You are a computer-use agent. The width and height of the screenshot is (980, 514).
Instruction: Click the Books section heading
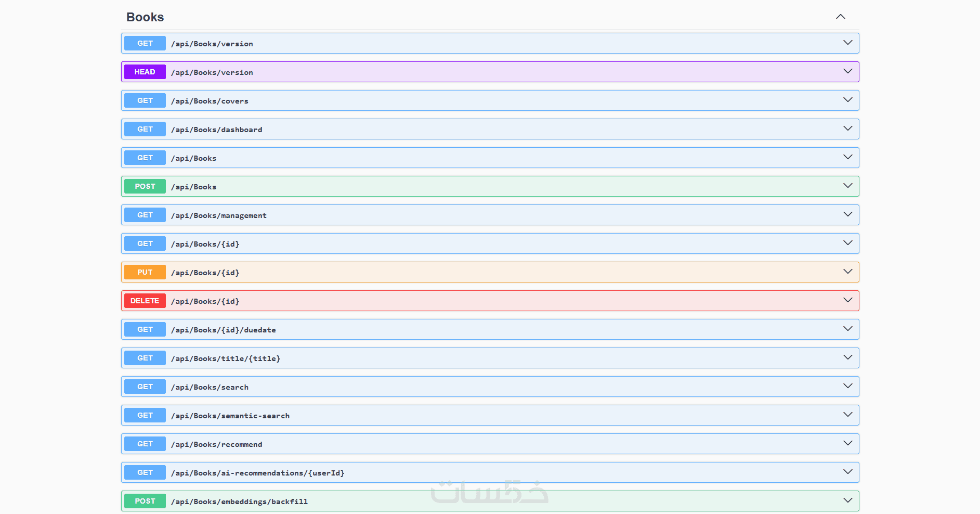[x=145, y=17]
